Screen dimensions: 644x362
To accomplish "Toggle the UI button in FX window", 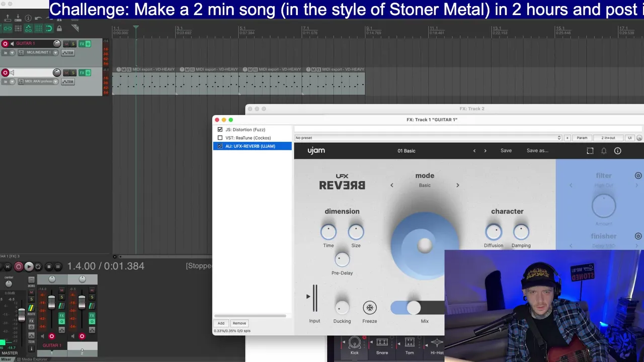I will click(629, 138).
